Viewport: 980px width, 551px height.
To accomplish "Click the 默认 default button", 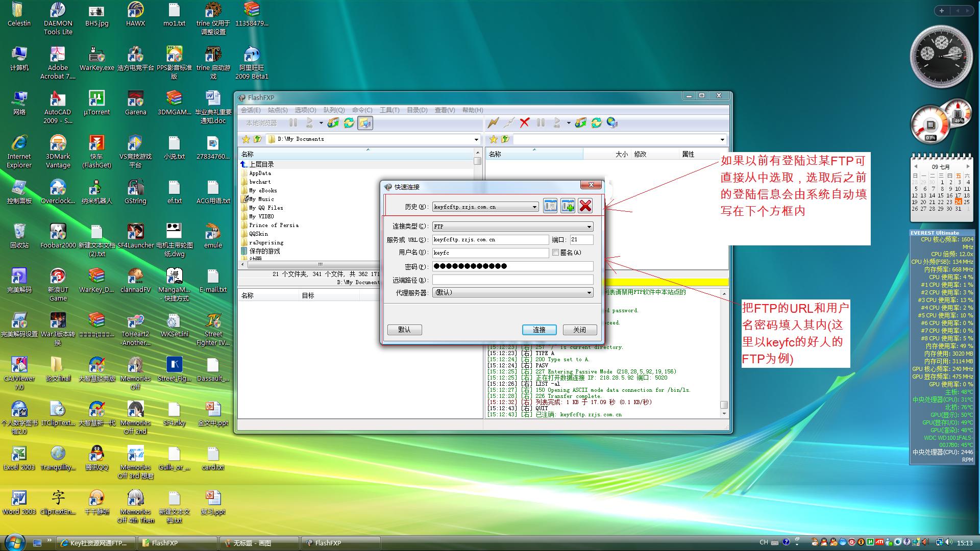I will pos(405,329).
